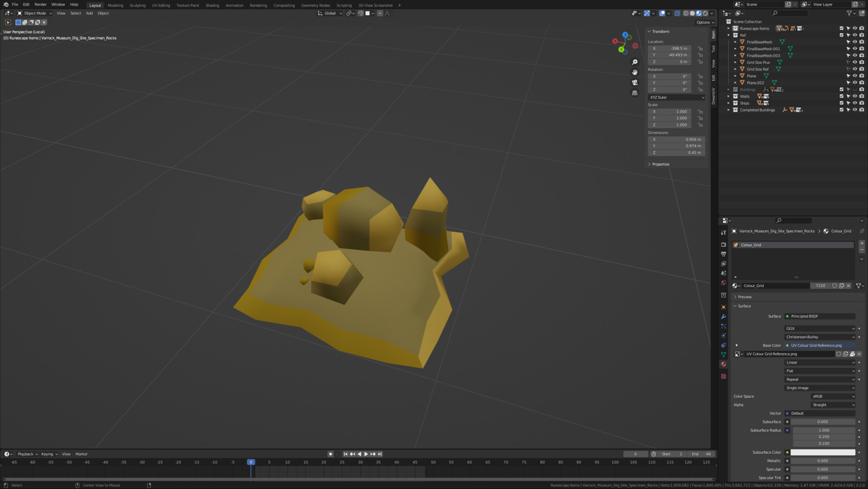The height and width of the screenshot is (489, 868).
Task: Select wireframe viewport shading mode
Action: point(686,13)
